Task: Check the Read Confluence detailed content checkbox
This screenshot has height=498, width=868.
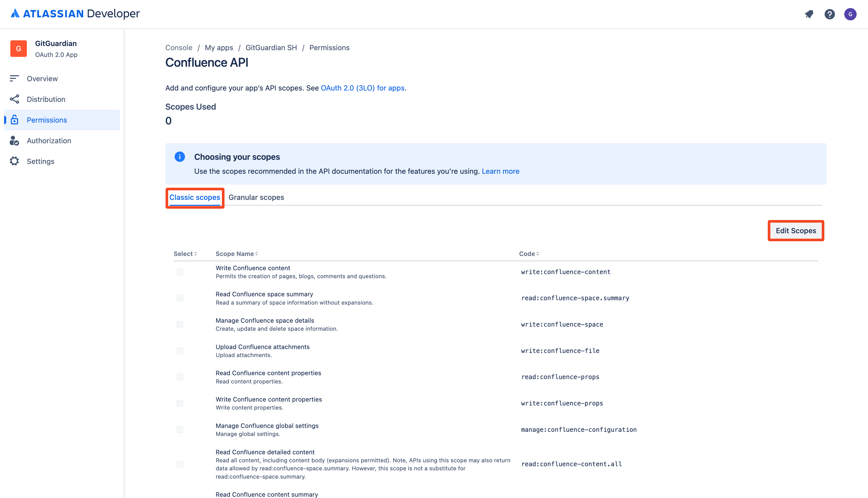Action: [180, 464]
